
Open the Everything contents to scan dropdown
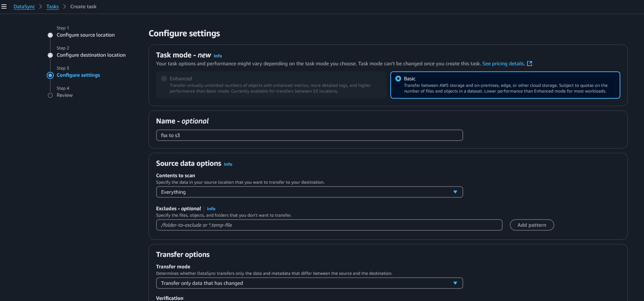click(309, 192)
